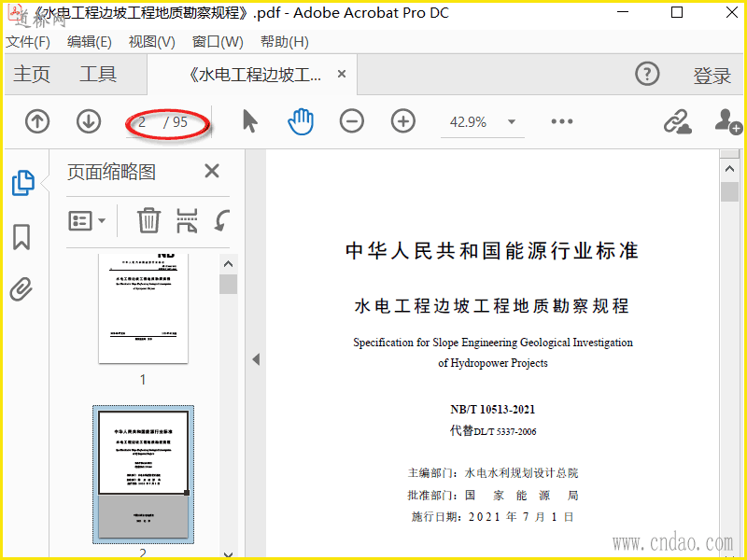The image size is (747, 560).
Task: Select the page 2 thumbnail
Action: click(143, 474)
